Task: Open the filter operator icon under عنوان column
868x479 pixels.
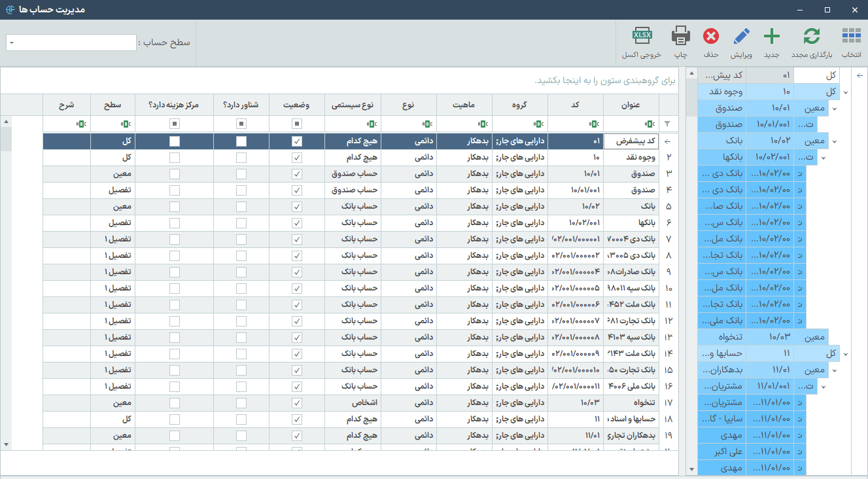Action: pyautogui.click(x=650, y=124)
